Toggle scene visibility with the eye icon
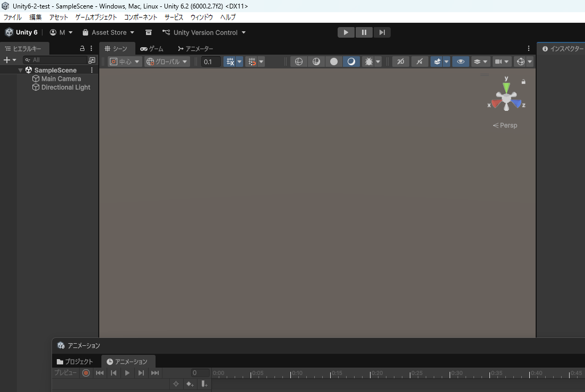 460,62
